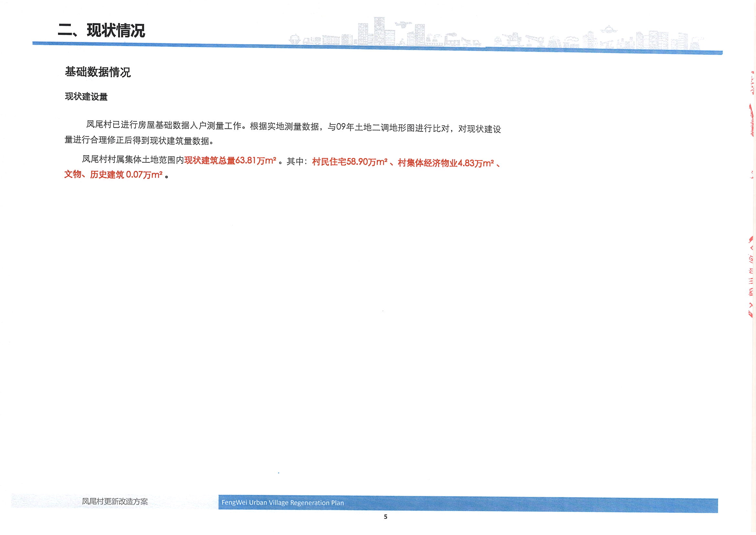756x535 pixels.
Task: Click the red text "村民住宅58.90万m²"
Action: tap(350, 162)
